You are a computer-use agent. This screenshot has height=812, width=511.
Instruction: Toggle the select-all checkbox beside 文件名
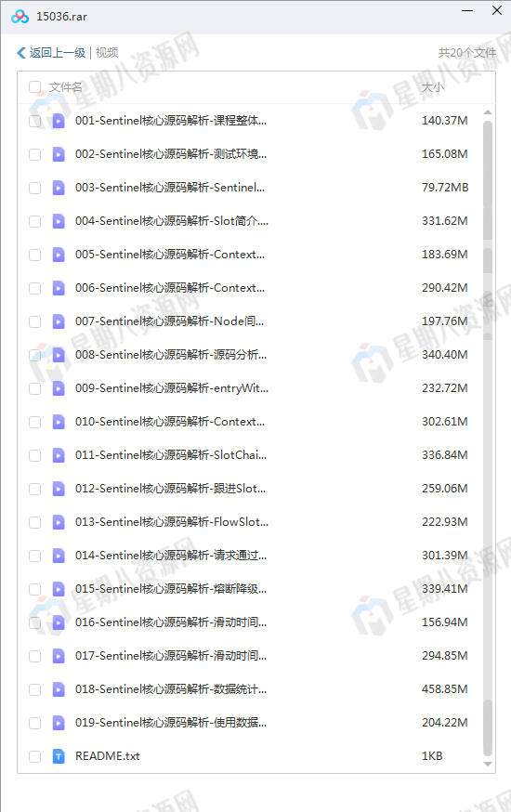click(x=34, y=87)
